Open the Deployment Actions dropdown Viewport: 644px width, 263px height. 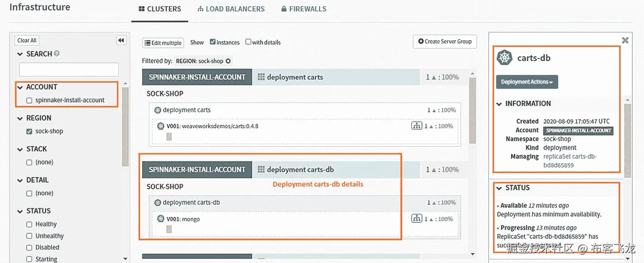click(527, 82)
